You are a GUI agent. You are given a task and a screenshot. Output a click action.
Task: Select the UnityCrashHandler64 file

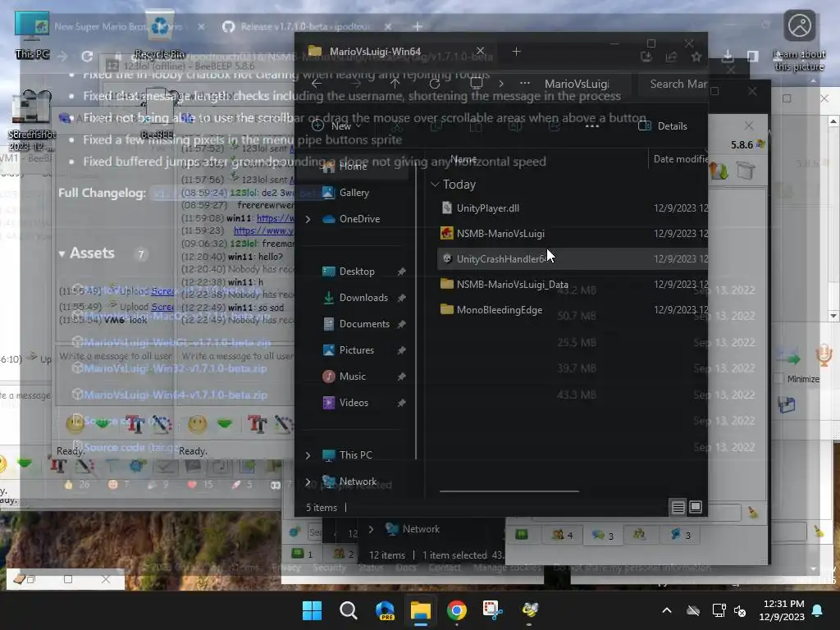pyautogui.click(x=572, y=258)
